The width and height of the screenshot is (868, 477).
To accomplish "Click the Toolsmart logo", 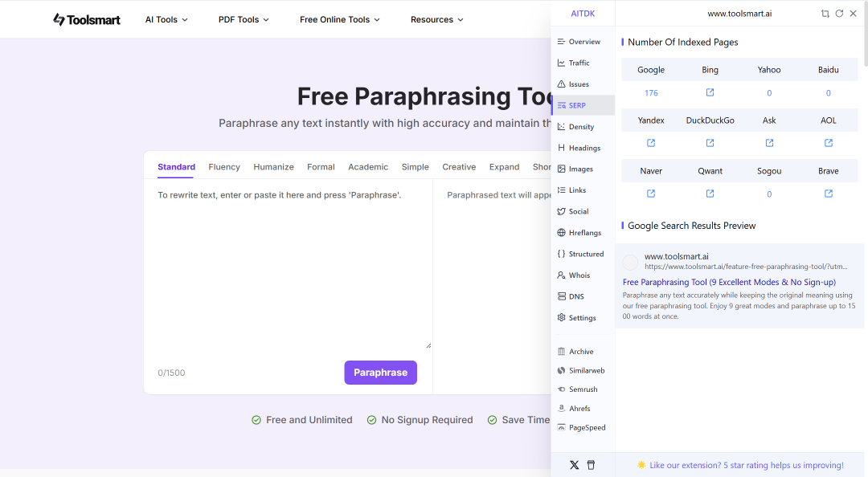I will click(x=86, y=19).
